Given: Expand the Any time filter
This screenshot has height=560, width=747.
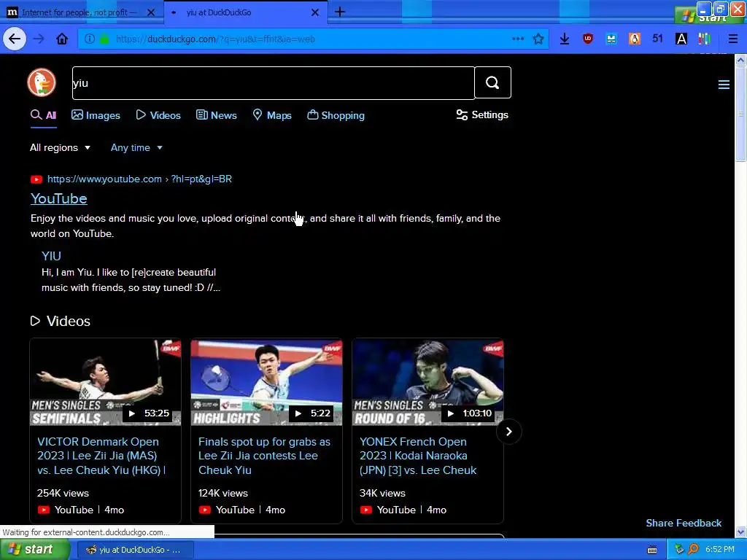Looking at the screenshot, I should pos(136,147).
